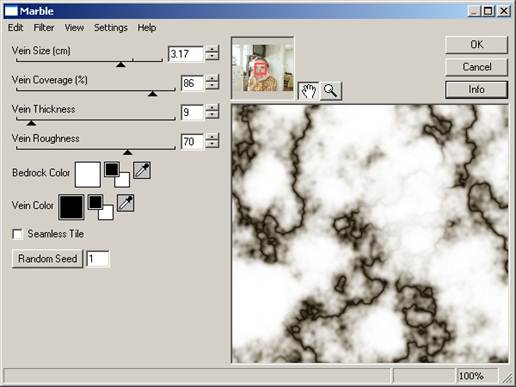Screen dimensions: 516x387
Task: Decrease Vein Size with down arrow
Action: (x=212, y=57)
